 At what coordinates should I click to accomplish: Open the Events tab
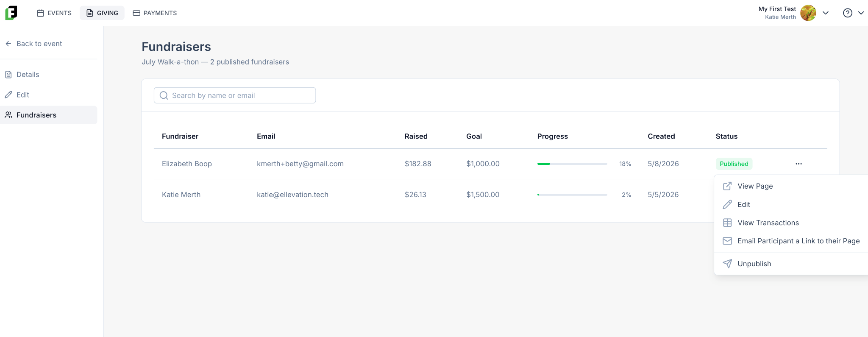pos(54,13)
